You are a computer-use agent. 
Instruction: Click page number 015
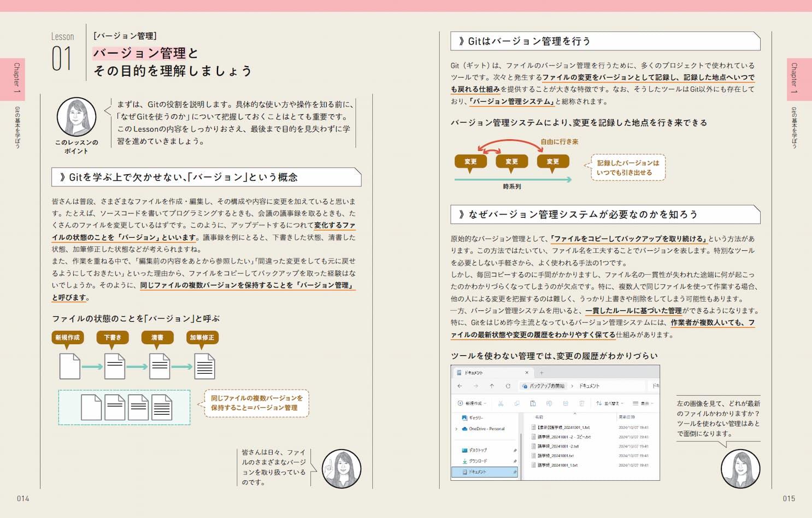(x=789, y=498)
